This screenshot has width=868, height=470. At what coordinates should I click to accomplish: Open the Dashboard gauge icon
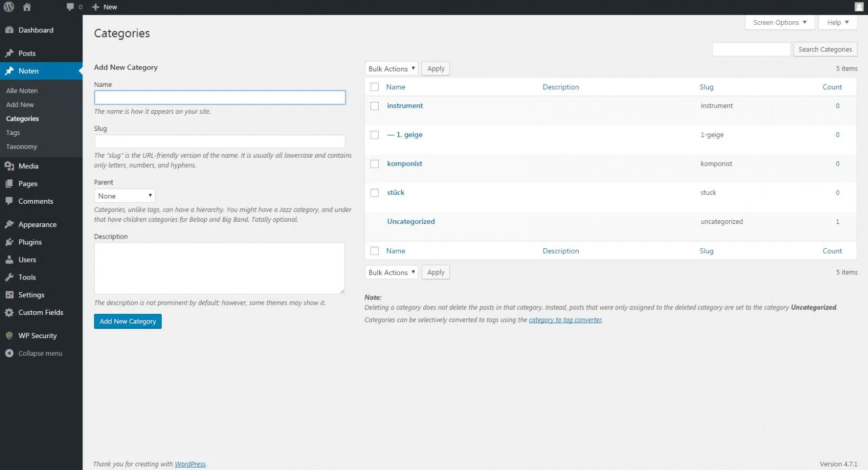tap(9, 30)
